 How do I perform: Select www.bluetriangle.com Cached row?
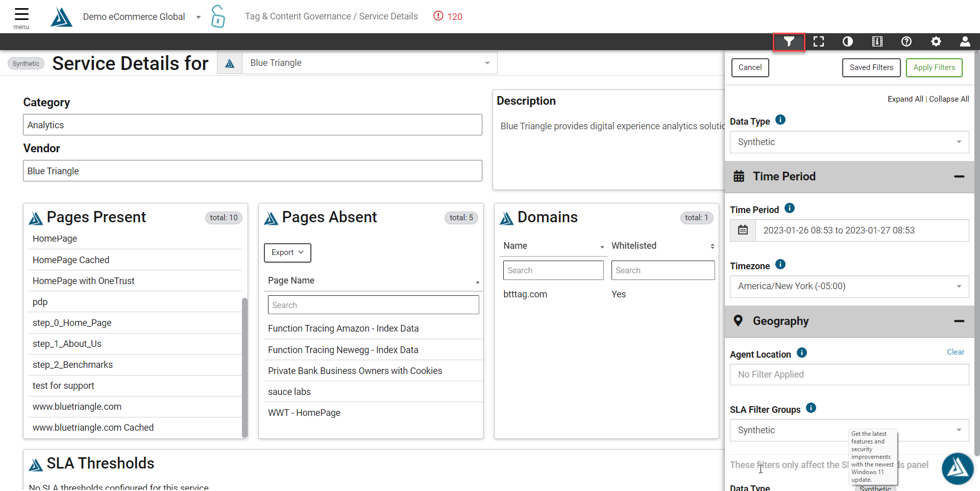coord(135,428)
